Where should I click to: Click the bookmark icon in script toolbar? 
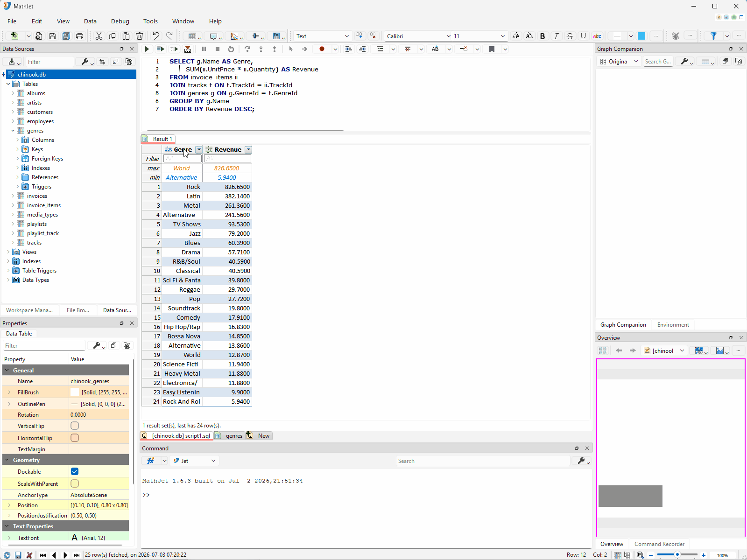tap(492, 49)
